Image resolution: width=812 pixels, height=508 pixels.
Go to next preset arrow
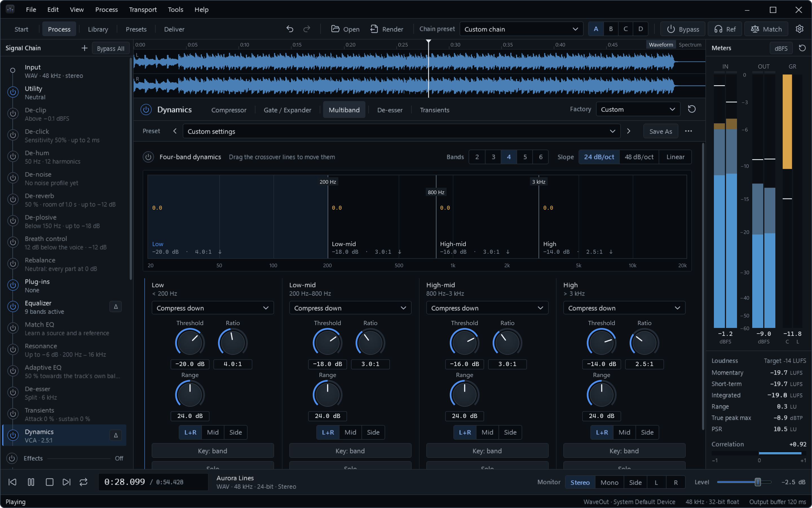628,131
